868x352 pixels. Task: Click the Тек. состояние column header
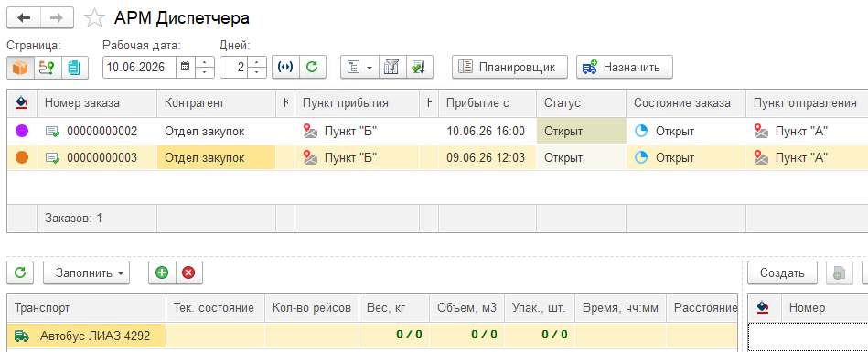(214, 308)
